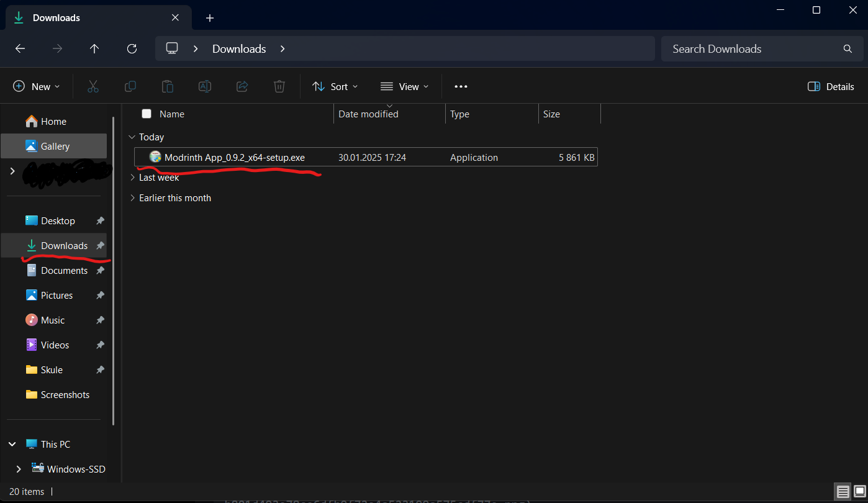The height and width of the screenshot is (503, 868).
Task: Click the Back navigation arrow
Action: click(x=20, y=48)
